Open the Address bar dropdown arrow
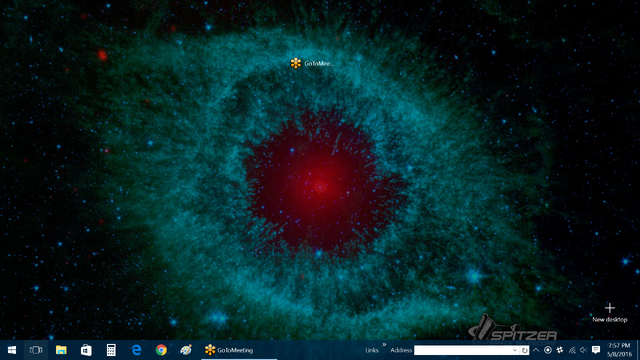This screenshot has height=360, width=640. (515, 350)
